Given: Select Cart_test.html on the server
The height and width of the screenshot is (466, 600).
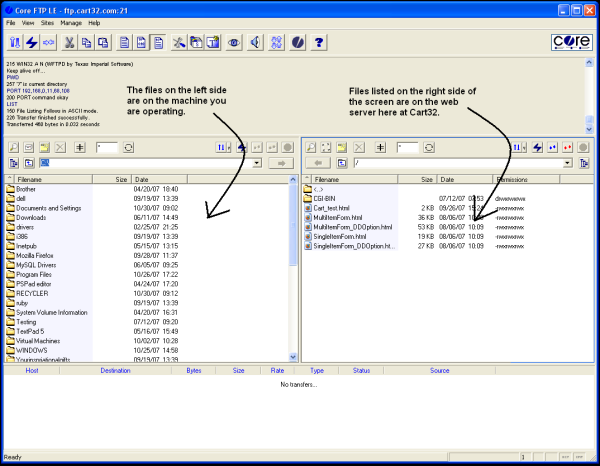Looking at the screenshot, I should [331, 208].
